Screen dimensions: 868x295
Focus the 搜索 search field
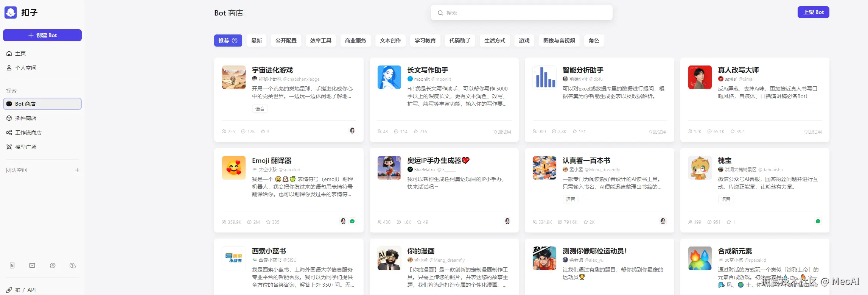(521, 12)
